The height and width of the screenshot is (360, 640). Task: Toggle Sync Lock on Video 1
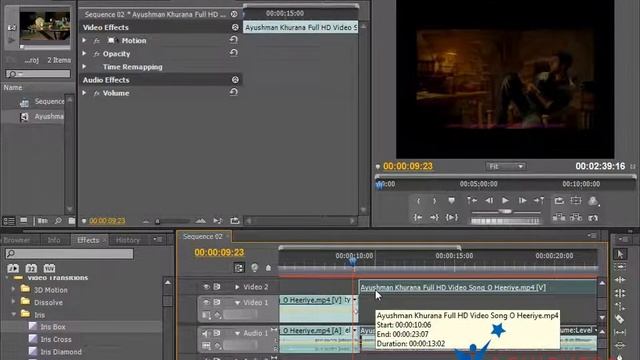click(217, 302)
